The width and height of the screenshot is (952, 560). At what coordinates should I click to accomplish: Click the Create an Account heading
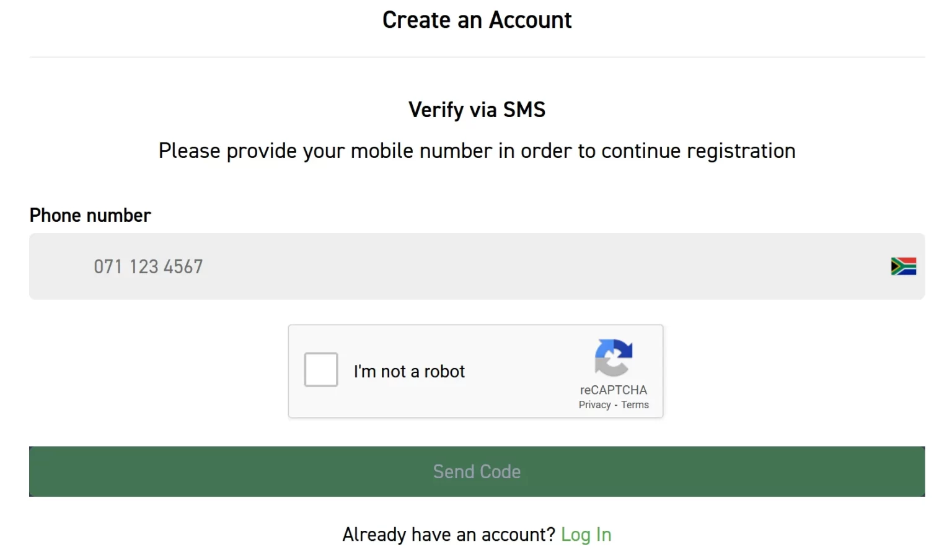477,20
